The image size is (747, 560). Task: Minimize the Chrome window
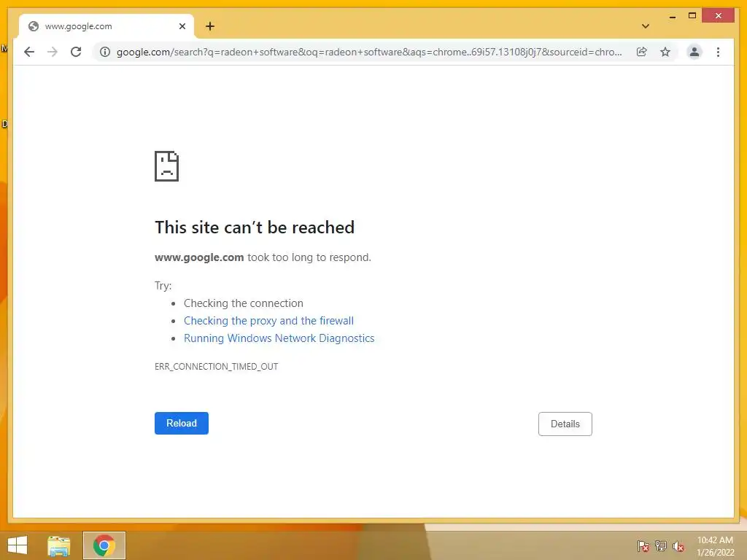pos(672,16)
